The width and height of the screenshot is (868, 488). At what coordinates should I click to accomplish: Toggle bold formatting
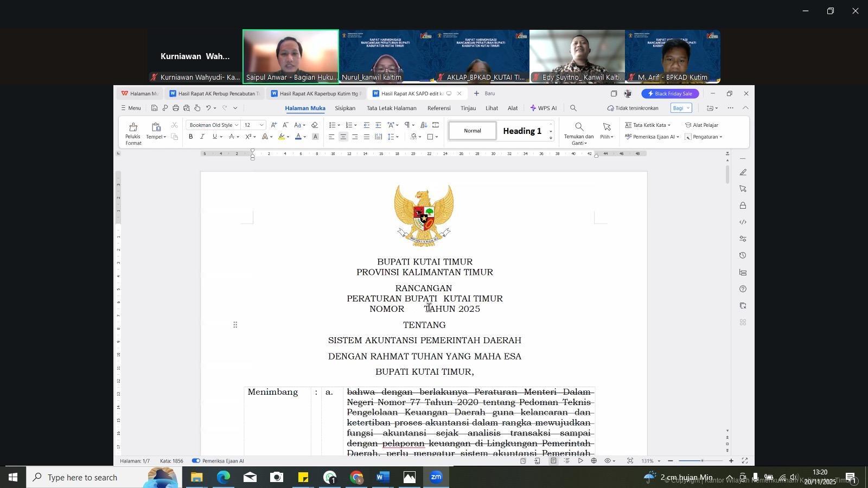coord(191,137)
